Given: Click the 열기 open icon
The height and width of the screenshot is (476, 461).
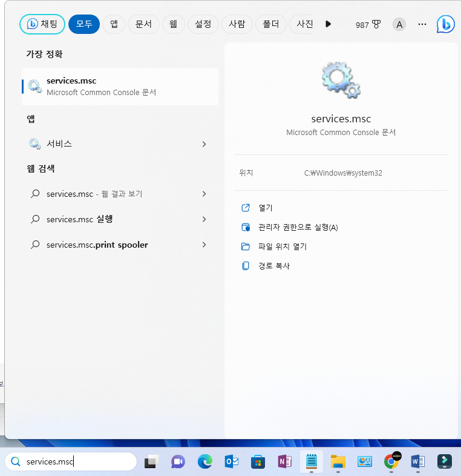Looking at the screenshot, I should (x=246, y=208).
